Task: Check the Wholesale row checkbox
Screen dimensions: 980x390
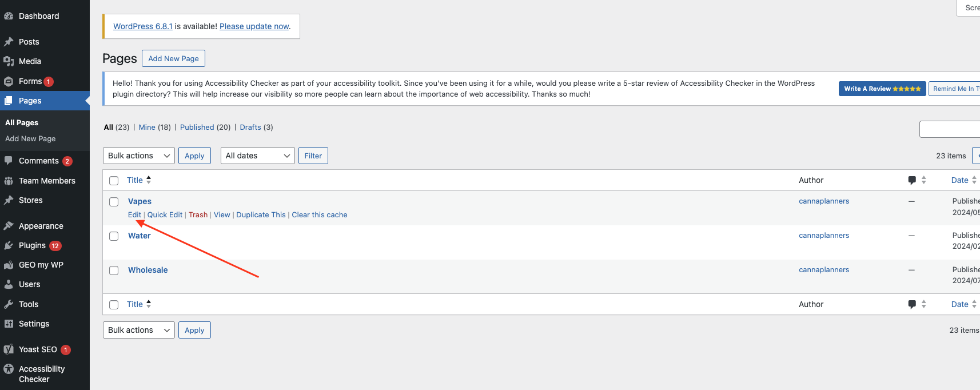Action: [x=114, y=270]
